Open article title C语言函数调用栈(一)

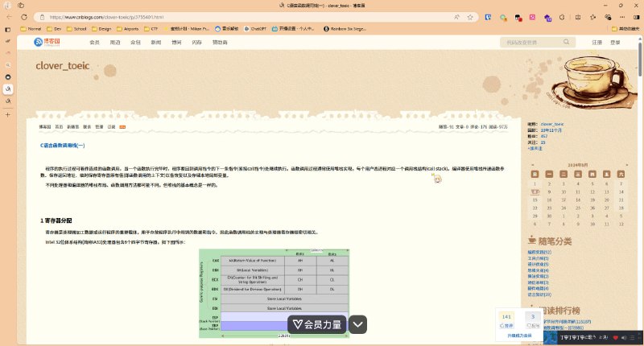pos(63,146)
